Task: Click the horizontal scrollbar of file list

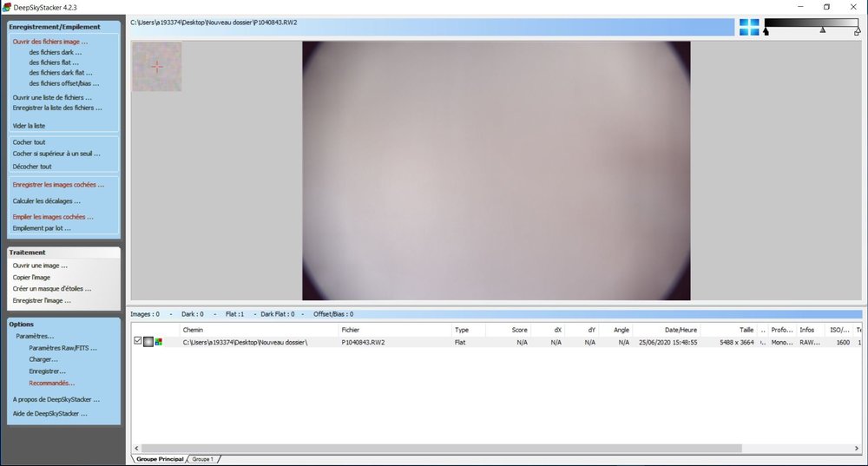Action: (x=441, y=449)
